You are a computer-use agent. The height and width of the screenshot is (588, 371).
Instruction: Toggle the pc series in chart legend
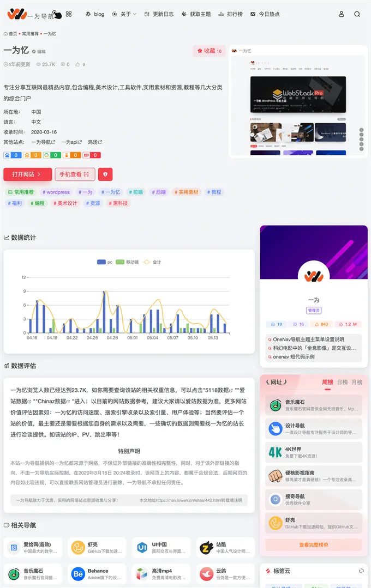coord(105,262)
